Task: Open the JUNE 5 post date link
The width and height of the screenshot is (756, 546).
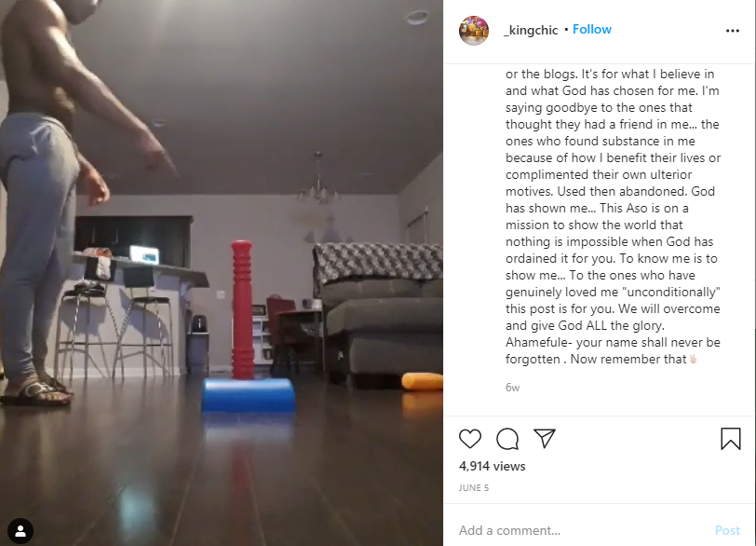Action: (x=474, y=487)
